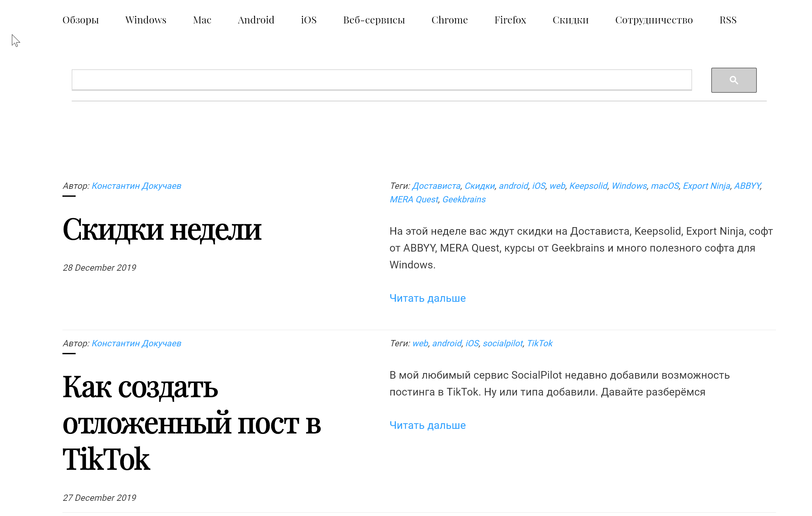Click the Keepsolid tag link

588,186
